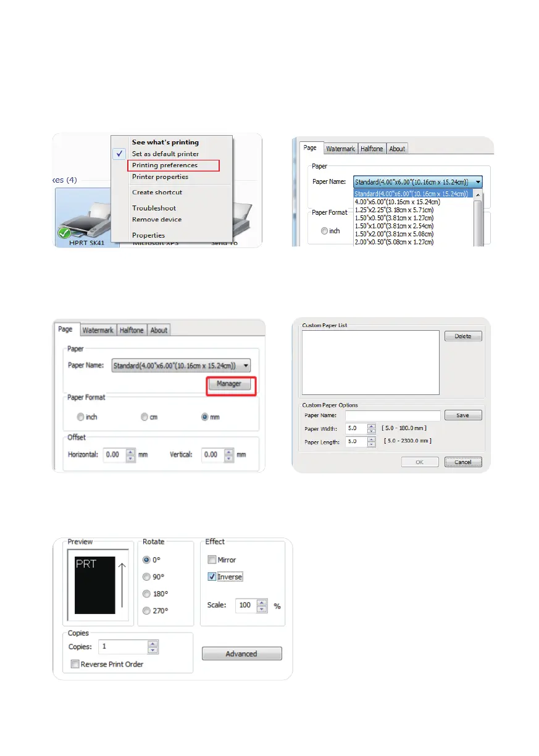This screenshot has width=539, height=756.
Task: Open Watermark tab in Manager dialog
Action: 98,330
